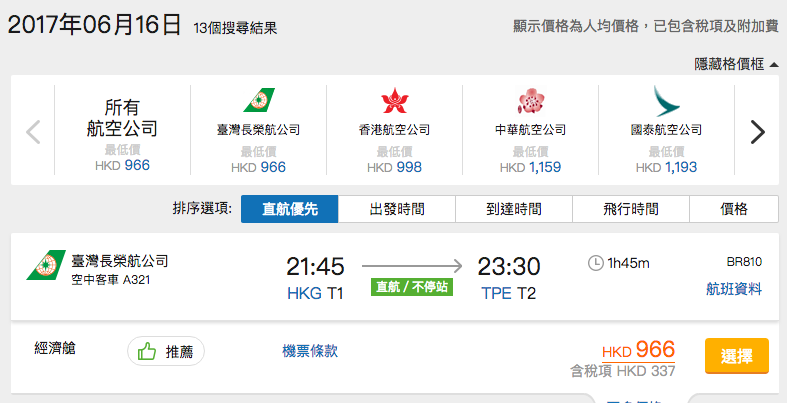787x403 pixels.
Task: Sort by 直航優先 direct flights first
Action: 290,209
